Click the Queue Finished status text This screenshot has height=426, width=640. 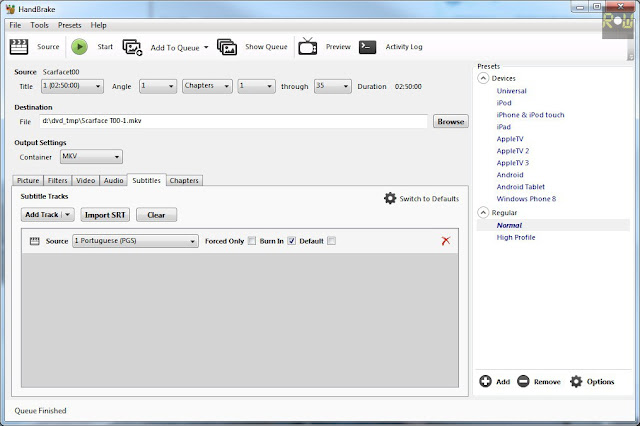(x=40, y=410)
